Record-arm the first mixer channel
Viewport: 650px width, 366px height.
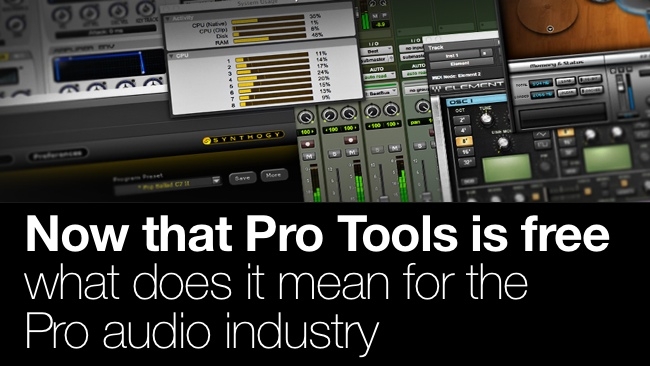coord(308,144)
